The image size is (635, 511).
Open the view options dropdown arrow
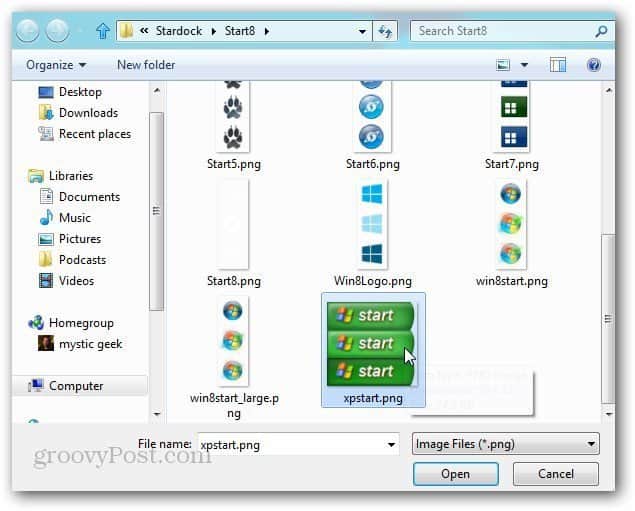tap(524, 65)
